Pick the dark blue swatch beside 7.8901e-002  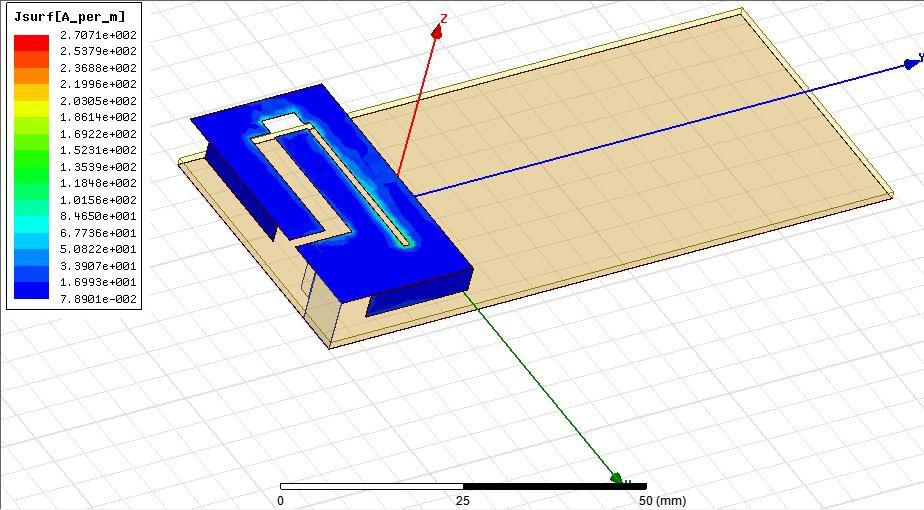[x=31, y=291]
